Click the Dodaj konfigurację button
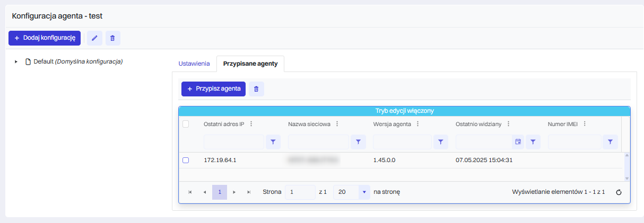The width and height of the screenshot is (644, 223). pyautogui.click(x=45, y=38)
